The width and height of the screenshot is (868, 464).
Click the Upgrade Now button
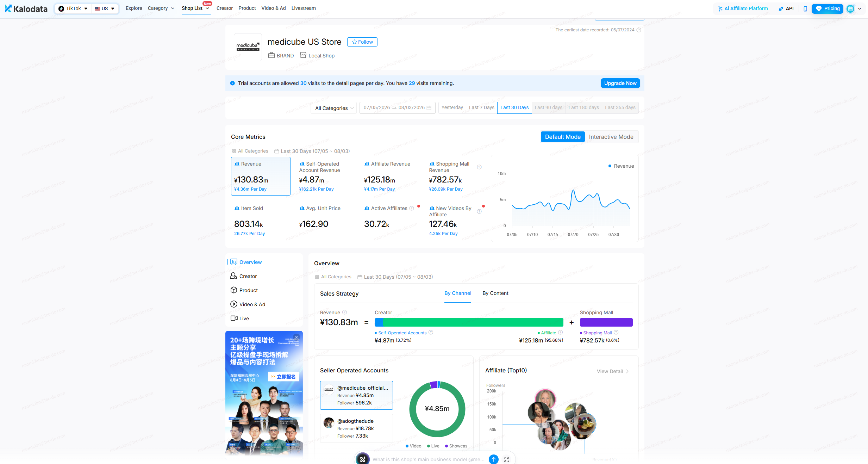(x=620, y=83)
